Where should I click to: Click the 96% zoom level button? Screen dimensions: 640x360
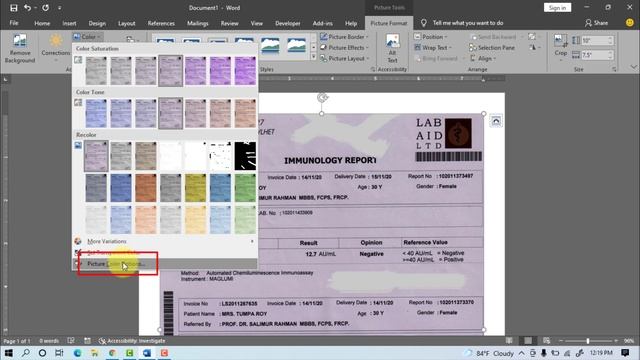click(629, 340)
